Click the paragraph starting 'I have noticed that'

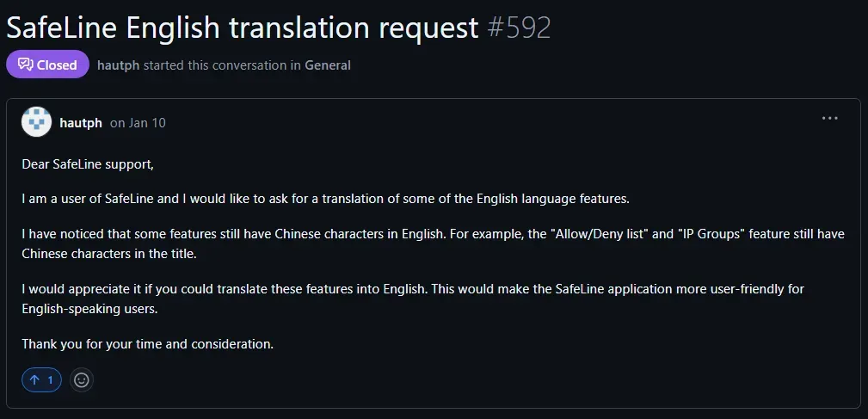434,243
